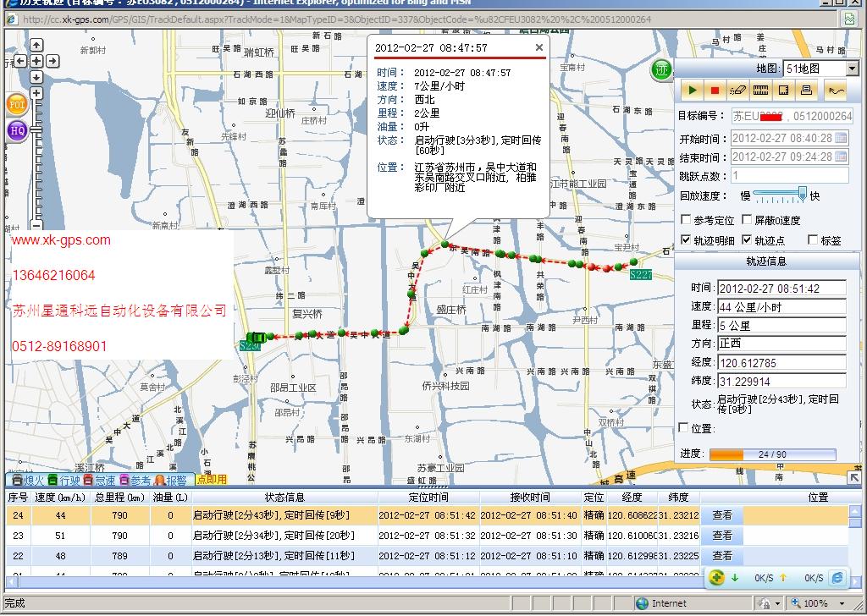This screenshot has height=616, width=867.
Task: Click the ruler measurement icon in the toolbar
Action: [761, 90]
